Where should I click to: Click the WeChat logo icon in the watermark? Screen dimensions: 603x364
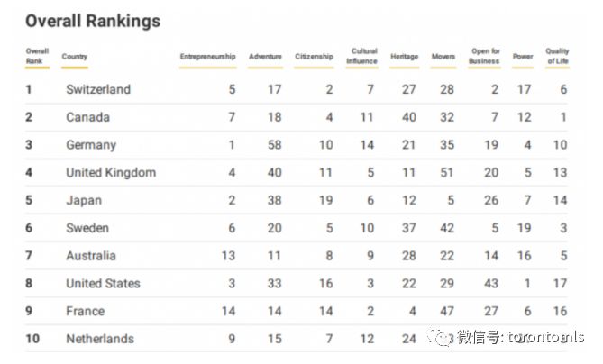click(x=440, y=337)
